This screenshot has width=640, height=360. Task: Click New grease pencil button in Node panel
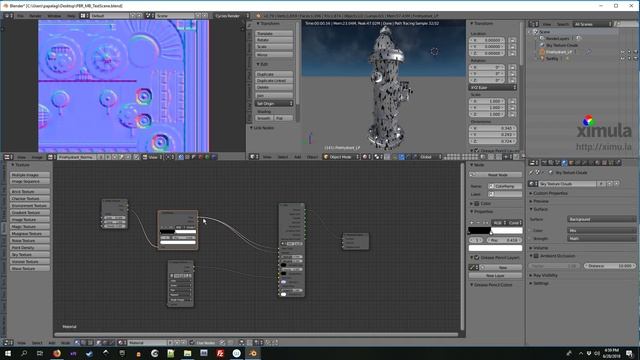click(500, 267)
